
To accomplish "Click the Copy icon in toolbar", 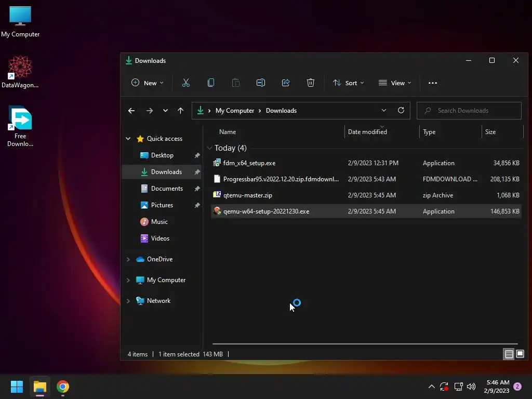I will click(x=211, y=83).
